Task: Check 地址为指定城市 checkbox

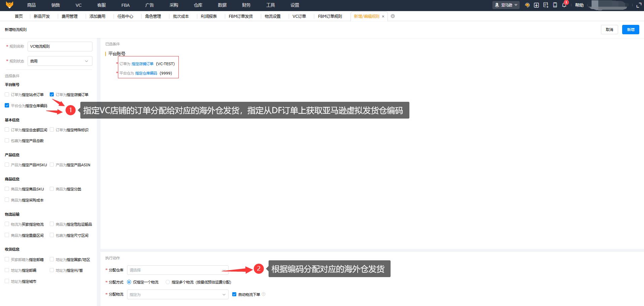Action: pyautogui.click(x=7, y=281)
